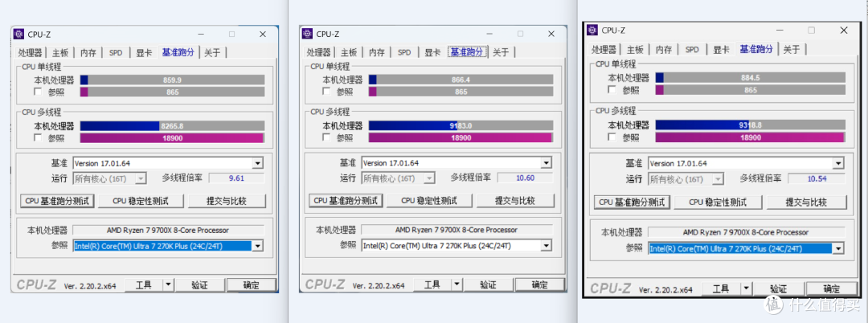The height and width of the screenshot is (323, 868).
Task: Start CPU 稳定性测试 in 859.9 window
Action: tap(140, 201)
